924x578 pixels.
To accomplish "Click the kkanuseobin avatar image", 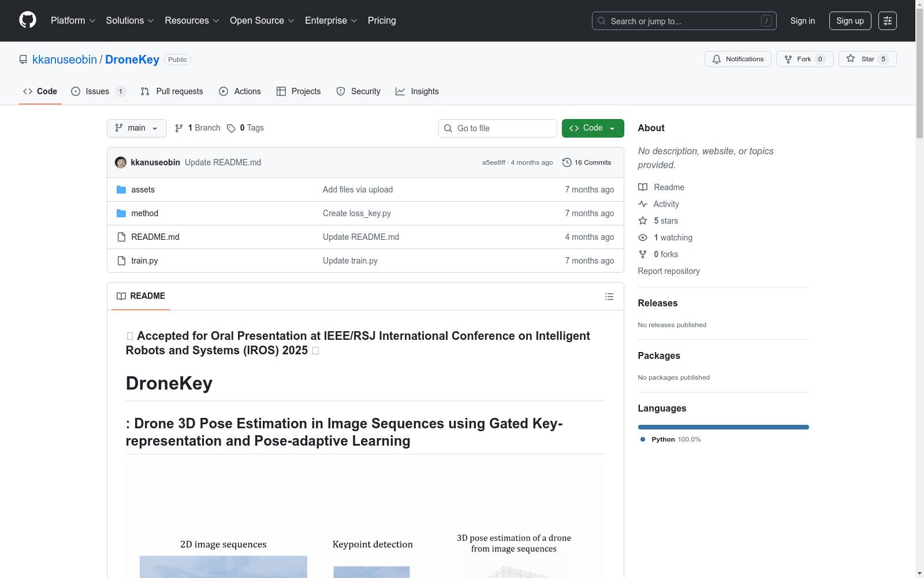I will click(x=121, y=162).
